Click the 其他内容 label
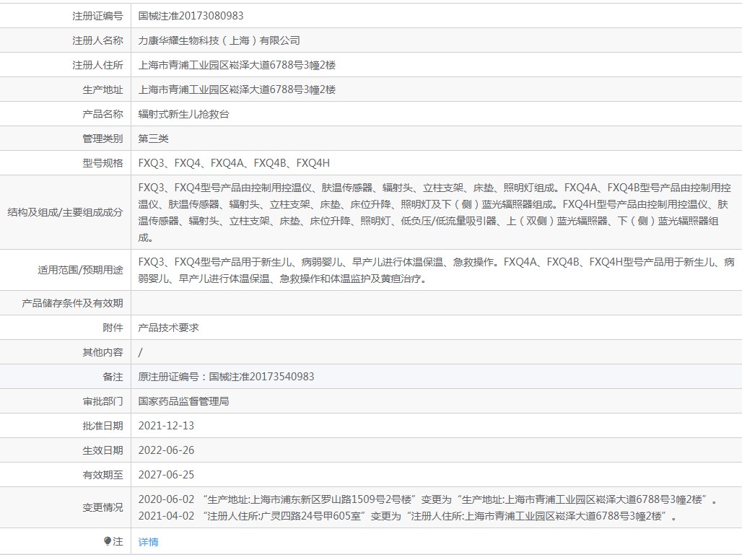The width and height of the screenshot is (742, 560). tap(102, 352)
